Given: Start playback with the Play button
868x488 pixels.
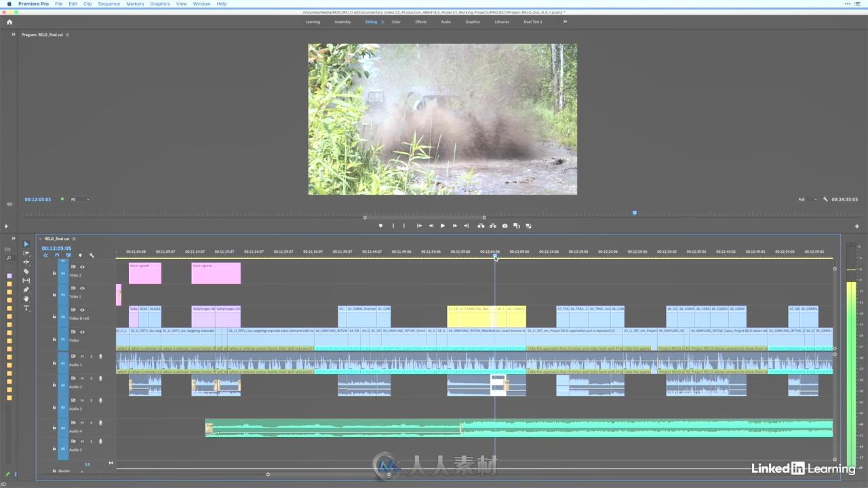Looking at the screenshot, I should pyautogui.click(x=443, y=226).
